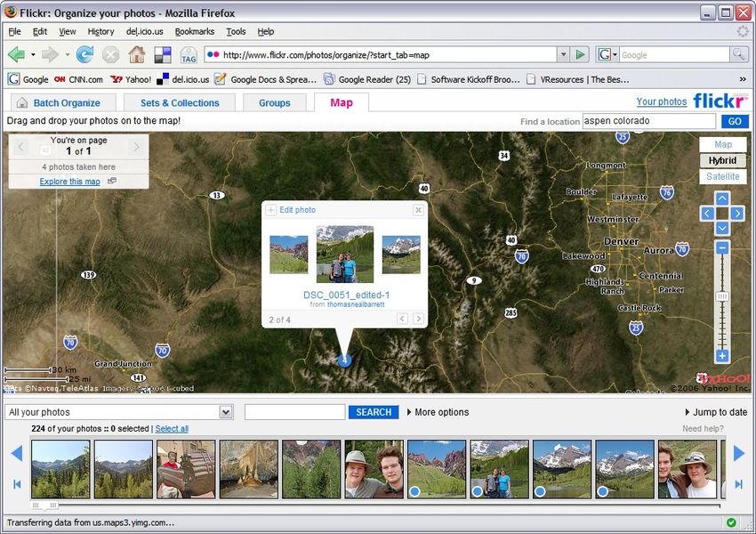Expand the Edit photo plus icon

[x=271, y=210]
